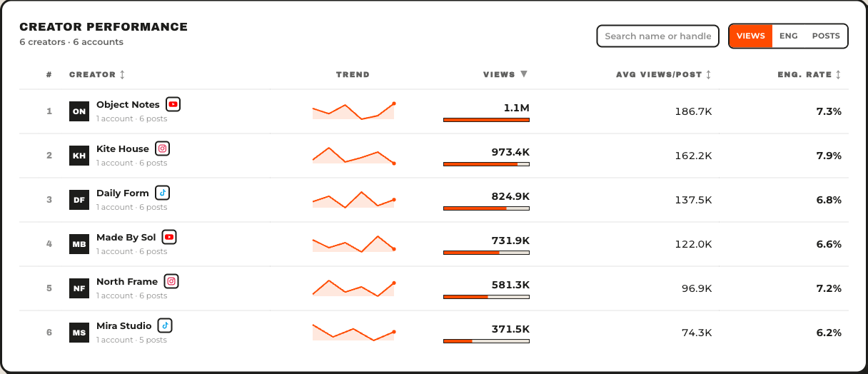Image resolution: width=868 pixels, height=374 pixels.
Task: Click the views bar under 824.9K
Action: pos(486,208)
